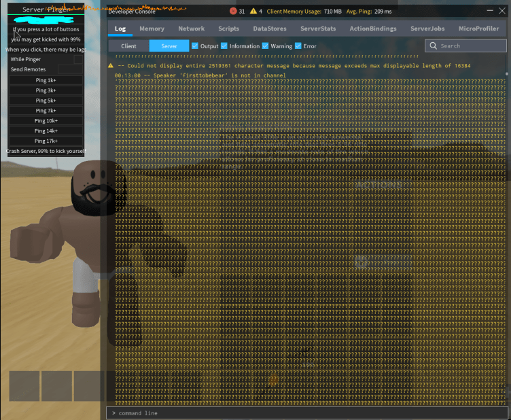Click the 'Speaker firsttobebear' log line
511x420 pixels.
tap(200, 75)
